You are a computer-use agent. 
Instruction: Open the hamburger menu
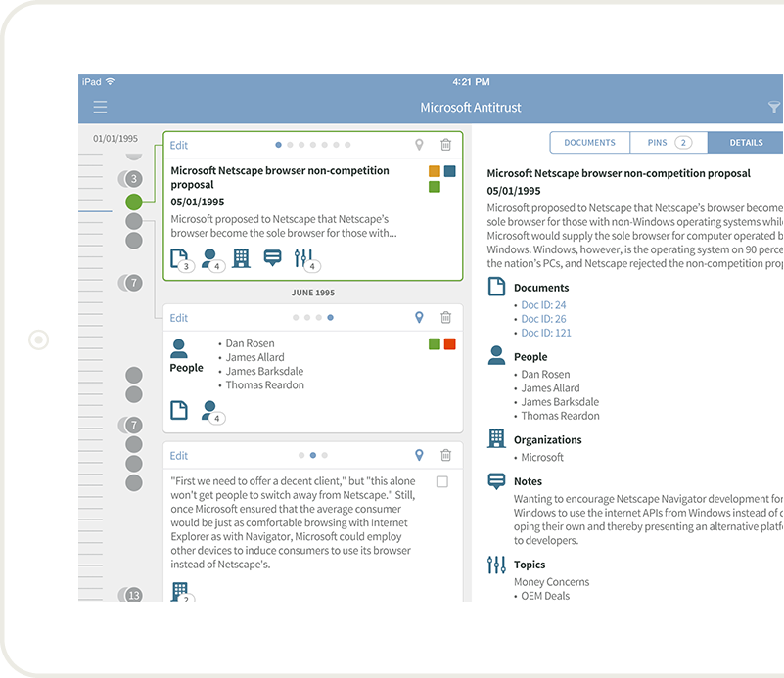[100, 107]
